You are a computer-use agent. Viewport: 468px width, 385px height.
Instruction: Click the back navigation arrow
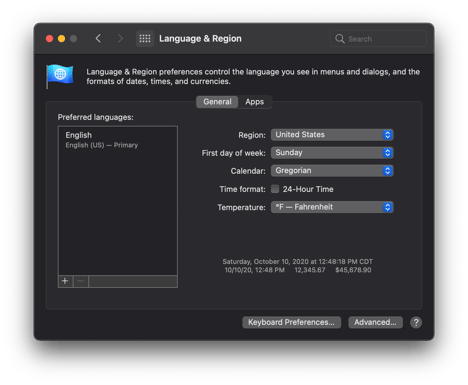[98, 39]
